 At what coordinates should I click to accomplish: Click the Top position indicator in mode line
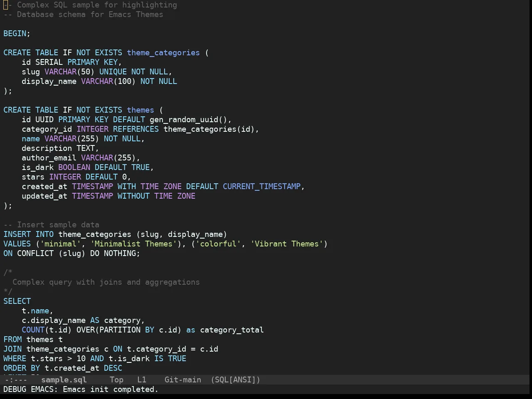116,380
